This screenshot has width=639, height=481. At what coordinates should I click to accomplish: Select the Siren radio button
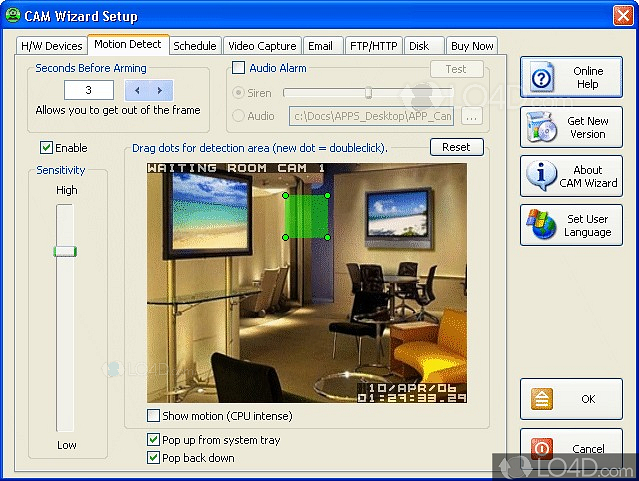pos(238,93)
